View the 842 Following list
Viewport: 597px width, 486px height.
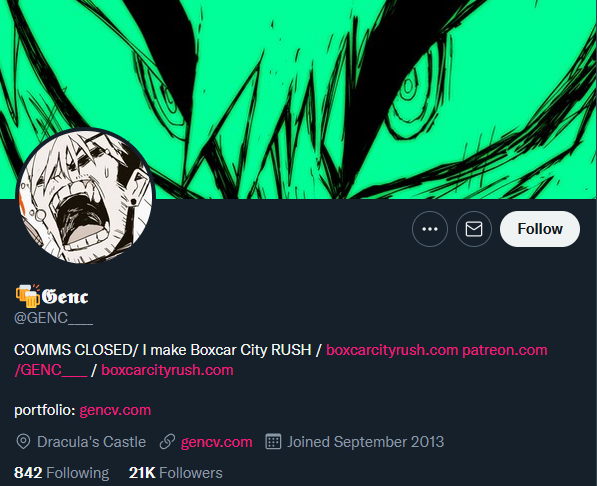coord(62,473)
